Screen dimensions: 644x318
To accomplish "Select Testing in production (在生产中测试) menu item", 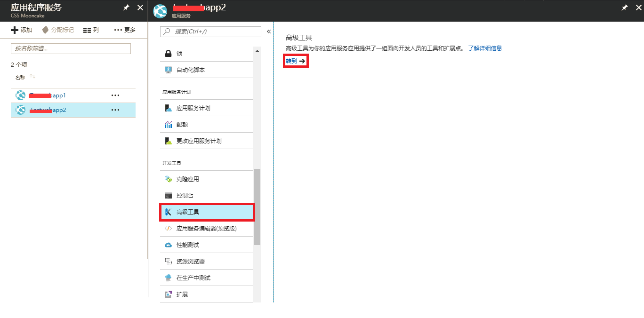I will pos(193,278).
